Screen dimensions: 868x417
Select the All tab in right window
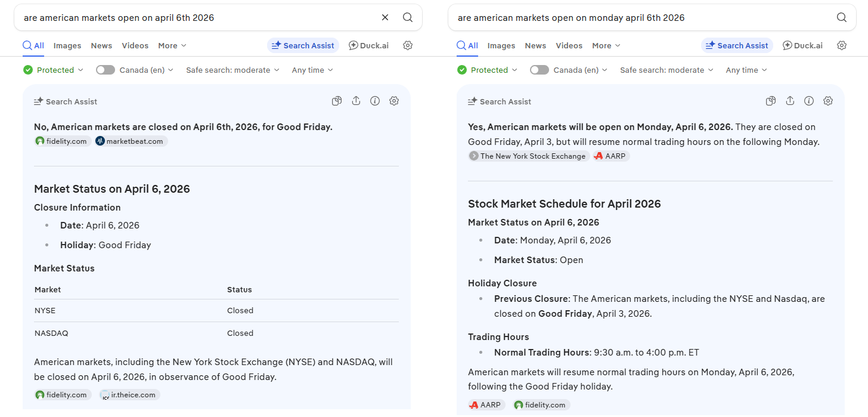click(x=467, y=45)
